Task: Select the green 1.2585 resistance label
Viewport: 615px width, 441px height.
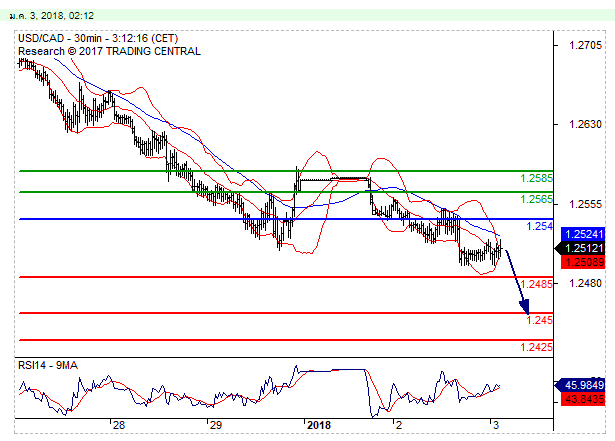Action: 536,179
